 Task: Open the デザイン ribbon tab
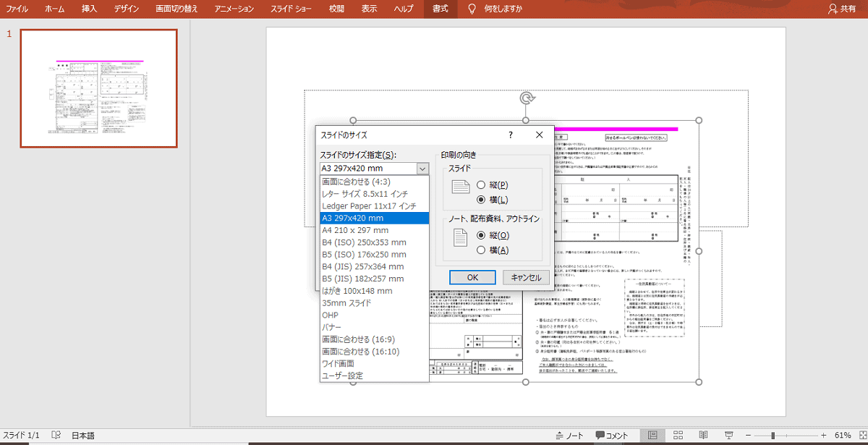[127, 9]
